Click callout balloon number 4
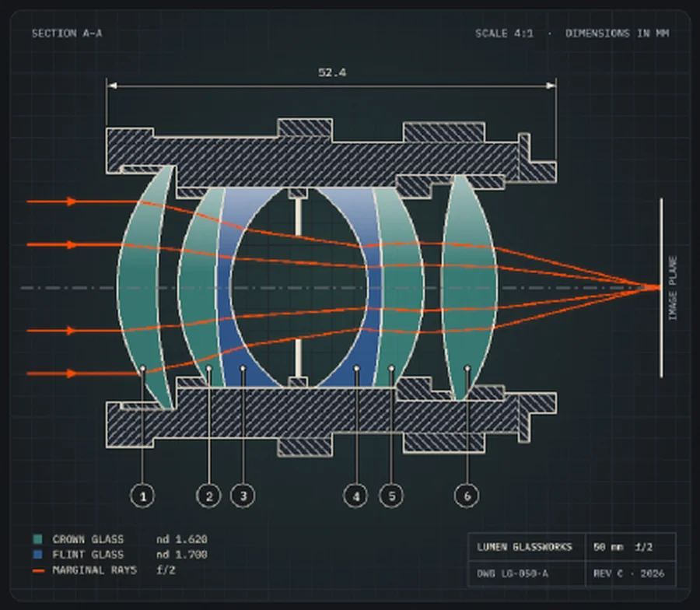The image size is (700, 610). pos(356,496)
